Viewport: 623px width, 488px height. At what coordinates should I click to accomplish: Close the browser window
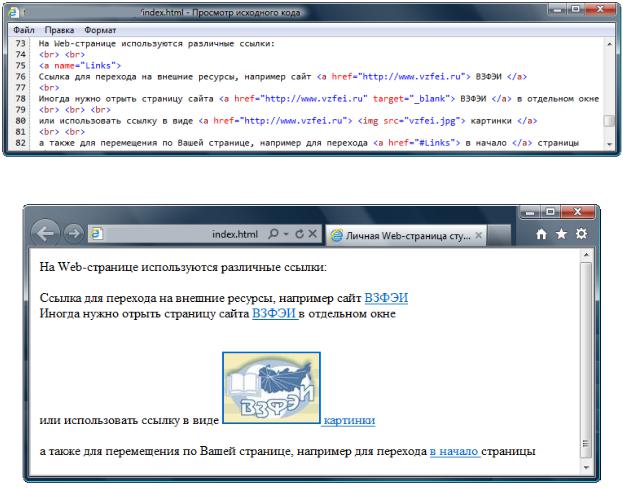click(578, 212)
